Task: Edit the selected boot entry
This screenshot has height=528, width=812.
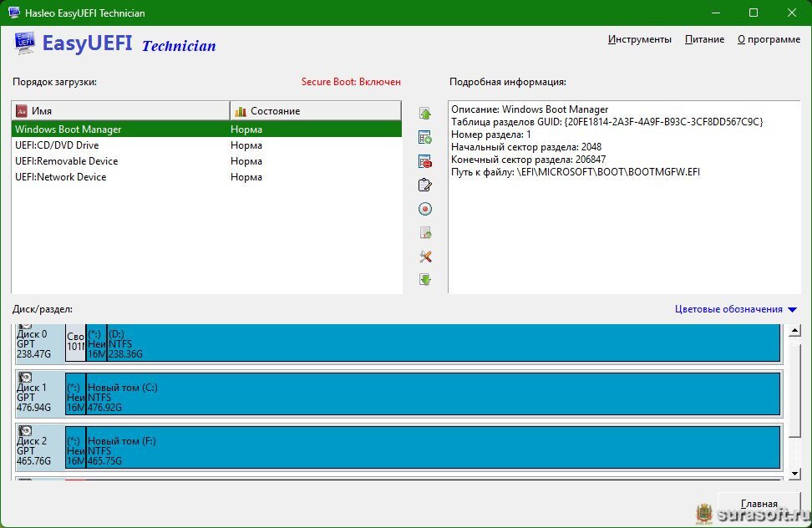Action: [x=425, y=185]
